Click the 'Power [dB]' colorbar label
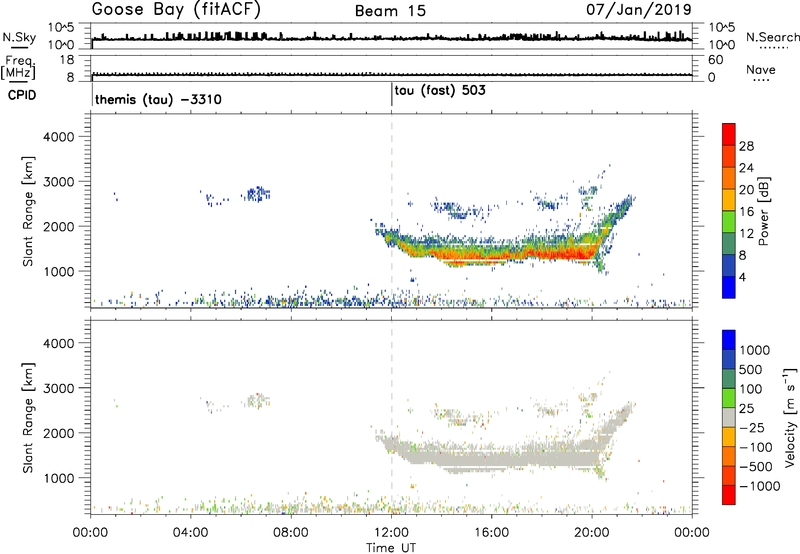Screen dimensions: 800x554 pyautogui.click(x=763, y=211)
